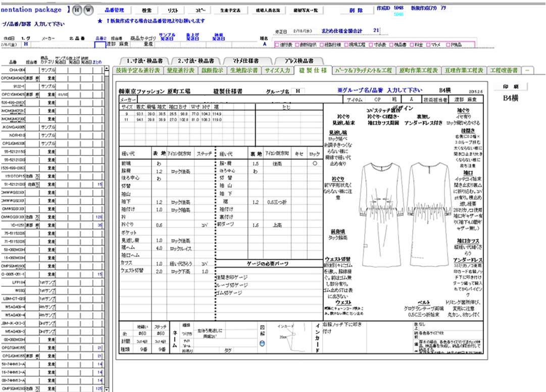546x392 pixels.
Task: Open 現場人員名簿 from toolbar
Action: [x=268, y=11]
